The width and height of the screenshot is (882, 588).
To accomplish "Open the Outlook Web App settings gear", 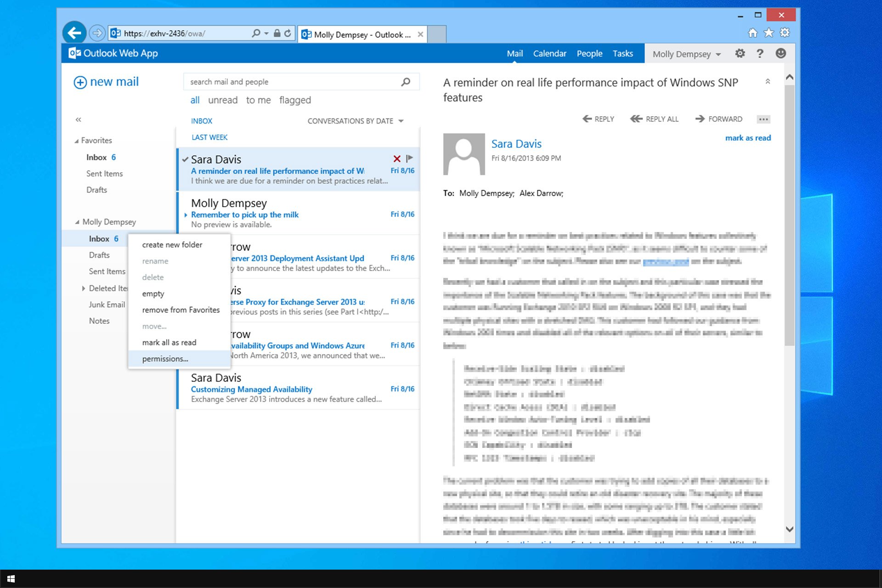I will tap(740, 53).
